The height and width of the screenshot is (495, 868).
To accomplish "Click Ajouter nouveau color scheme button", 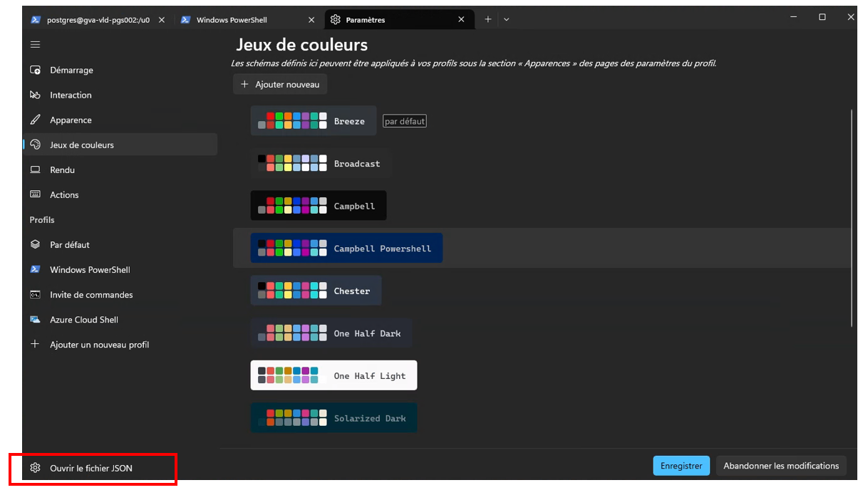I will (x=280, y=84).
